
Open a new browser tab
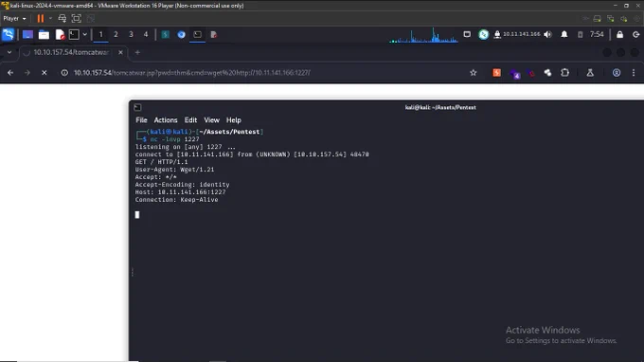(137, 52)
